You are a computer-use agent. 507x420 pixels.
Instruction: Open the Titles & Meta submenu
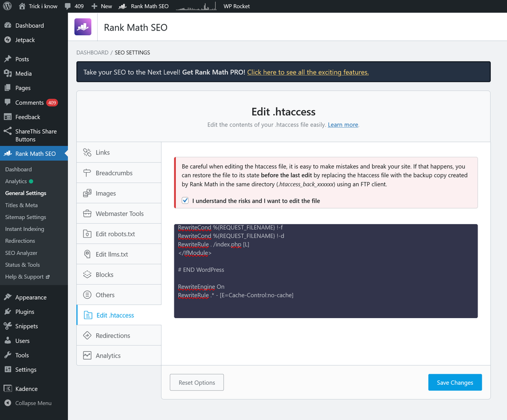pyautogui.click(x=22, y=205)
